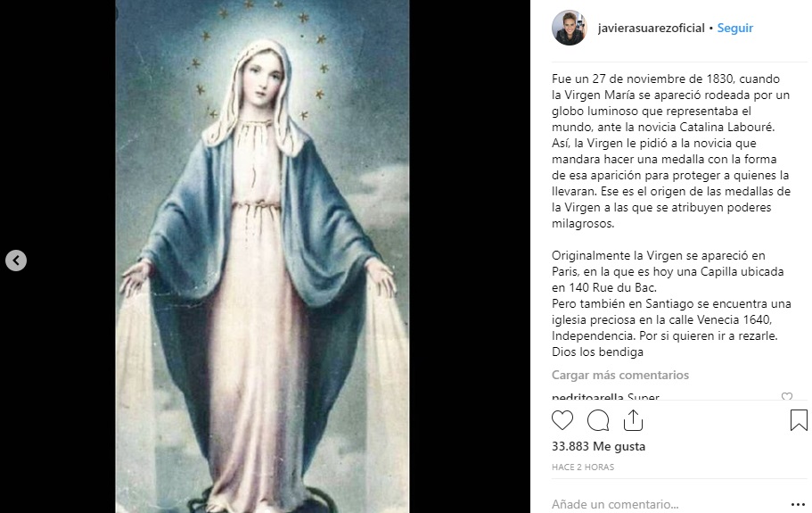
Task: Open javierasuarezoficial's profile picture
Action: (x=570, y=28)
